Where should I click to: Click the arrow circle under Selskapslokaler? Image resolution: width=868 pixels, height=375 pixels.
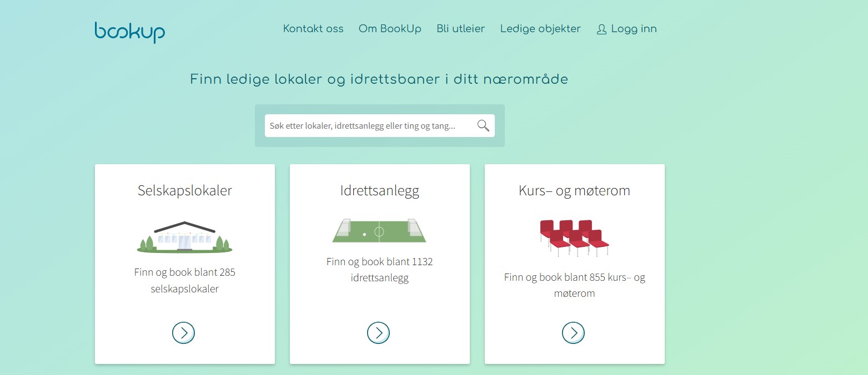[x=183, y=333]
